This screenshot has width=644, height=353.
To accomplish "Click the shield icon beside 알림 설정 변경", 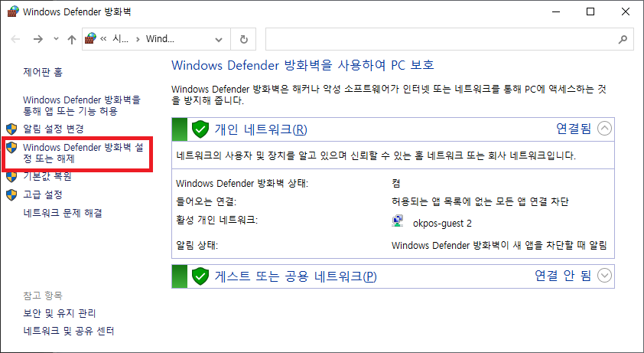I will point(11,129).
